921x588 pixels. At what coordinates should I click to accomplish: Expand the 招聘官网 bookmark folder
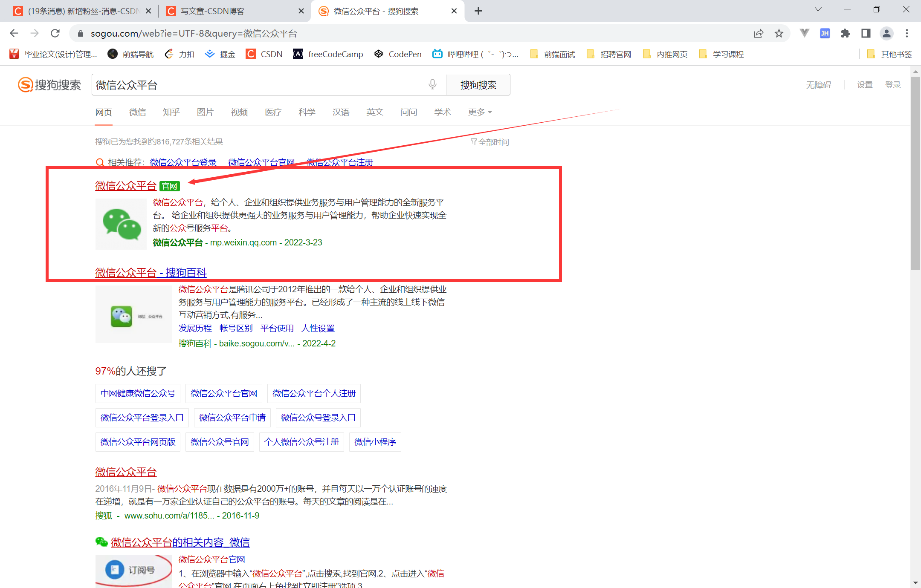coord(609,54)
